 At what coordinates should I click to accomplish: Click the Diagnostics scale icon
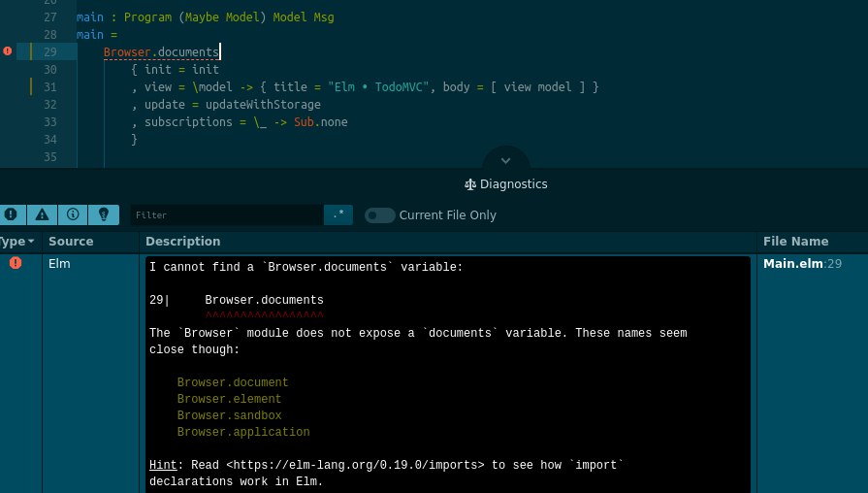470,184
